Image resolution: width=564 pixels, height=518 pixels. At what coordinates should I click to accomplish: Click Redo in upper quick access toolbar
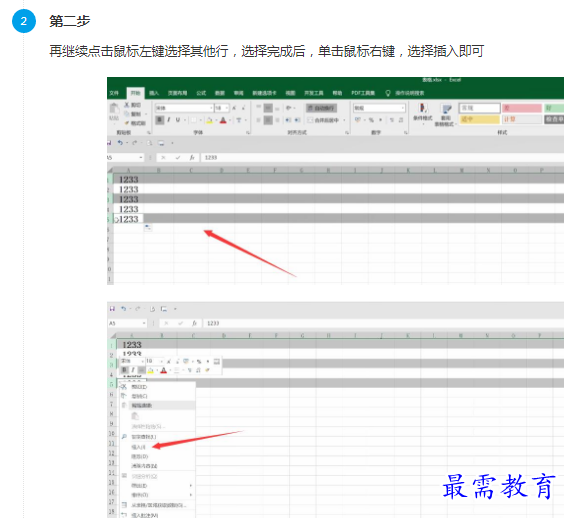[135, 143]
